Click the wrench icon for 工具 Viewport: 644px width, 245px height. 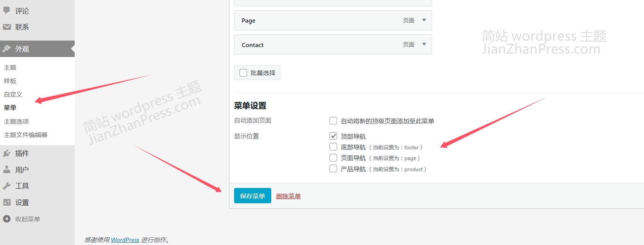click(x=7, y=186)
